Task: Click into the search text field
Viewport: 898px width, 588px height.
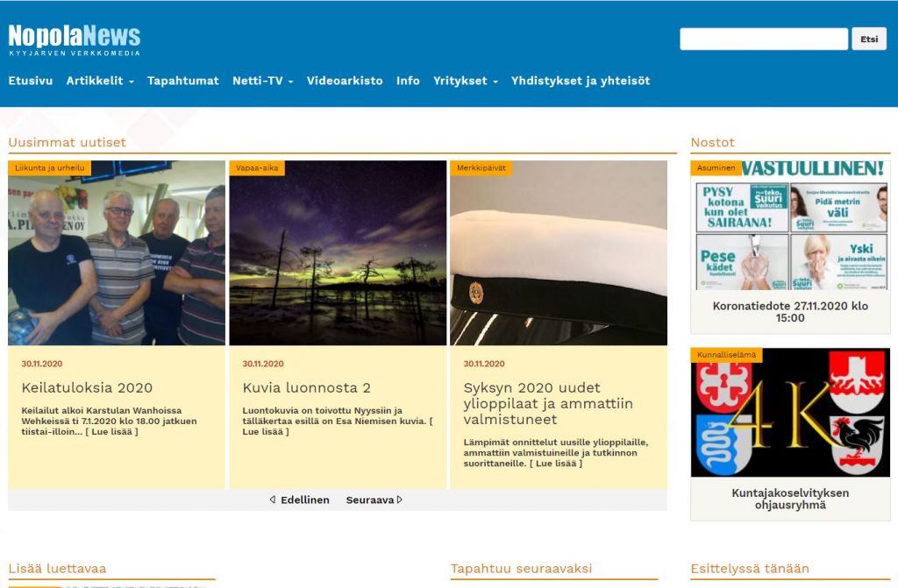Action: pos(763,39)
